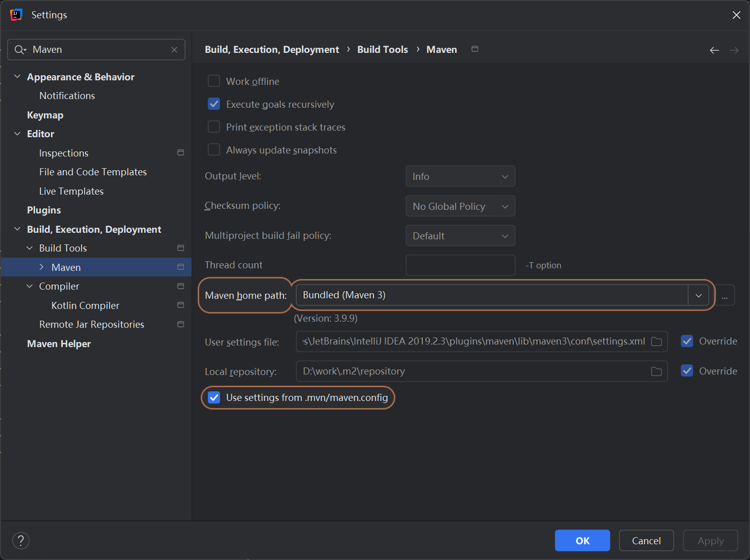
Task: Open Maven home path dropdown arrow
Action: pos(699,295)
